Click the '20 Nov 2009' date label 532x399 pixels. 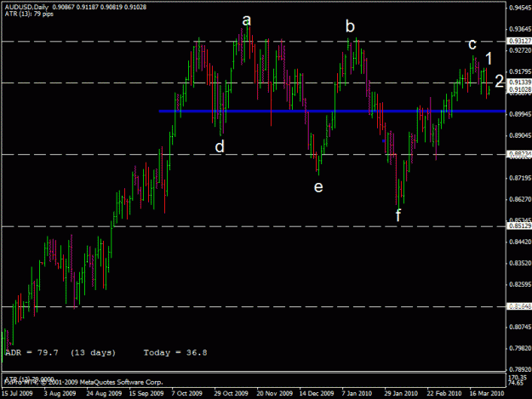pos(274,394)
